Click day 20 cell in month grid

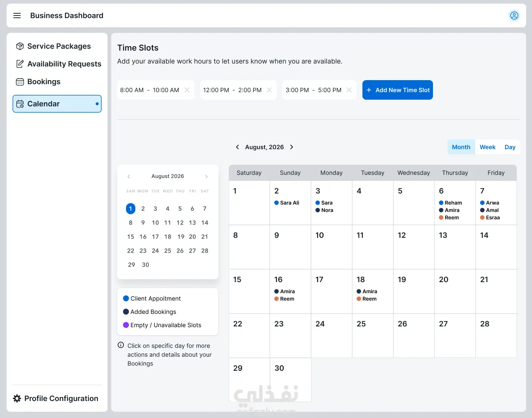[x=455, y=291]
